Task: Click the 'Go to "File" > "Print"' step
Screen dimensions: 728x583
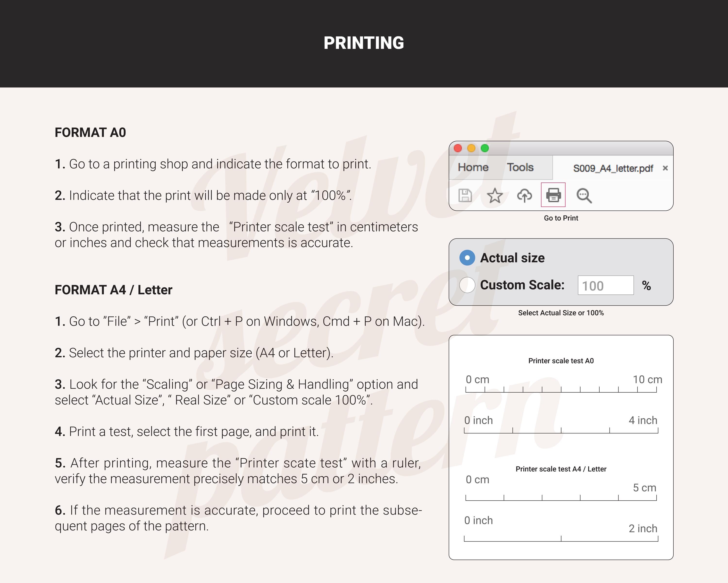Action: click(x=240, y=321)
